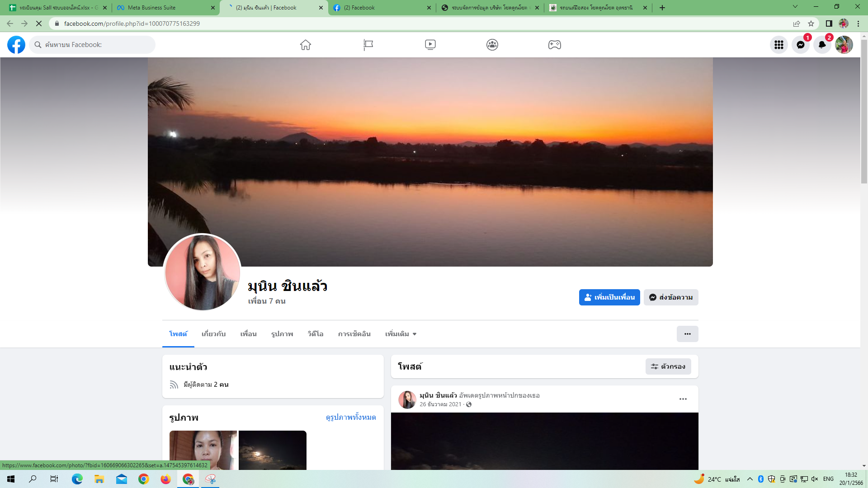Open profile three-dots options button
Image resolution: width=868 pixels, height=488 pixels.
687,334
